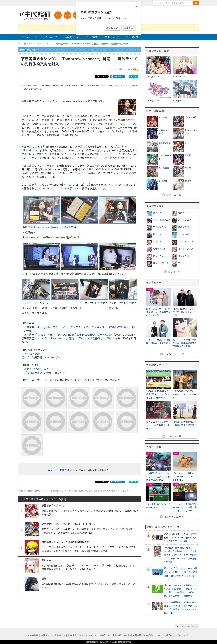Open 映画「きみの色」interview thumbnail
Viewport: 217px width, 644px height.
[158, 297]
